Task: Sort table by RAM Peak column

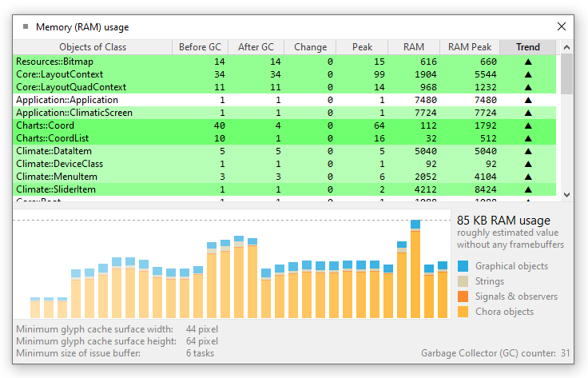Action: click(x=470, y=47)
